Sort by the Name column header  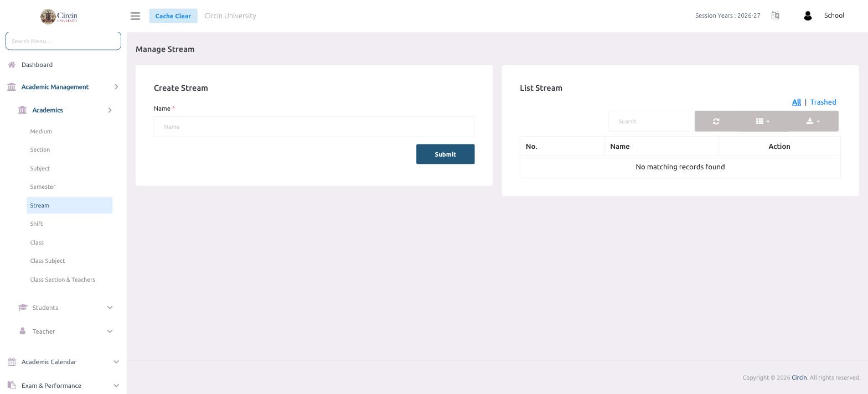point(662,147)
